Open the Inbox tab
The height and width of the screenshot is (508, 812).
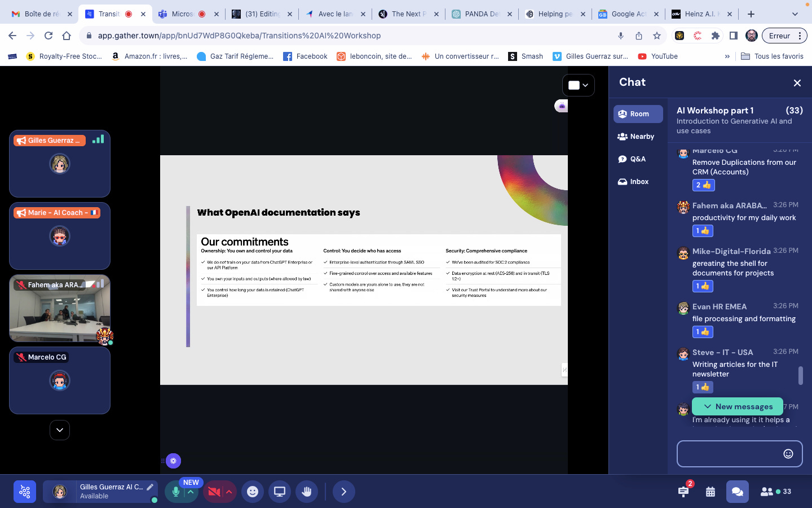pyautogui.click(x=638, y=182)
